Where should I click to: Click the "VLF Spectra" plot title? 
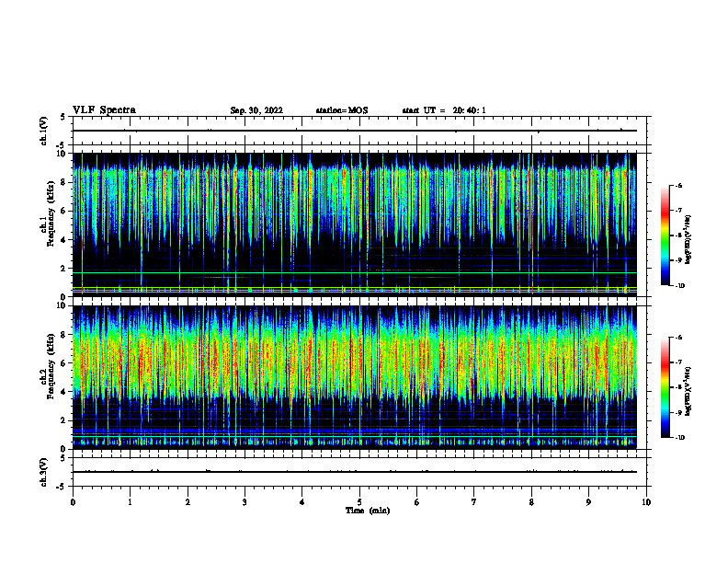104,110
